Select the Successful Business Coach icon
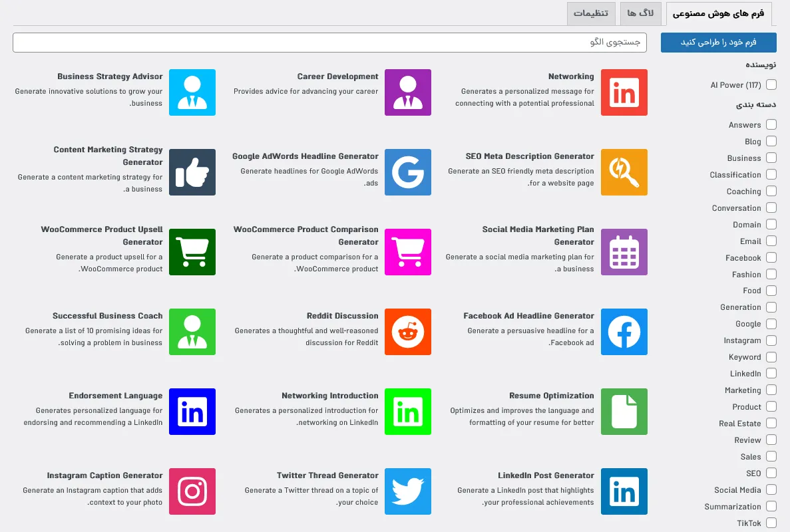790x532 pixels. click(192, 332)
